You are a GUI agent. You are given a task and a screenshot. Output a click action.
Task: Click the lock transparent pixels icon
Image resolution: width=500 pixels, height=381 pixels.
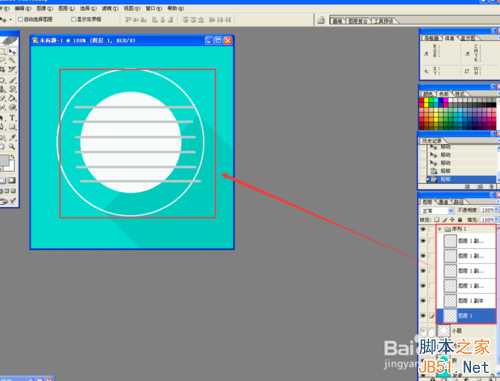437,220
